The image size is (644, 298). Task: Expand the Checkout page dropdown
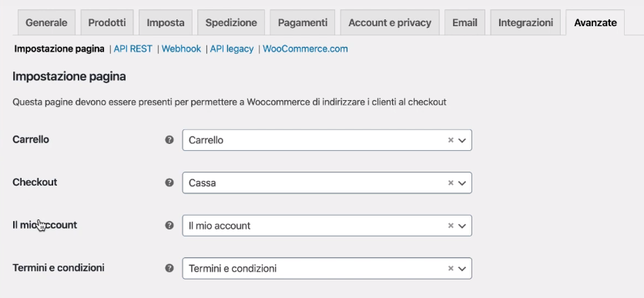pos(462,183)
